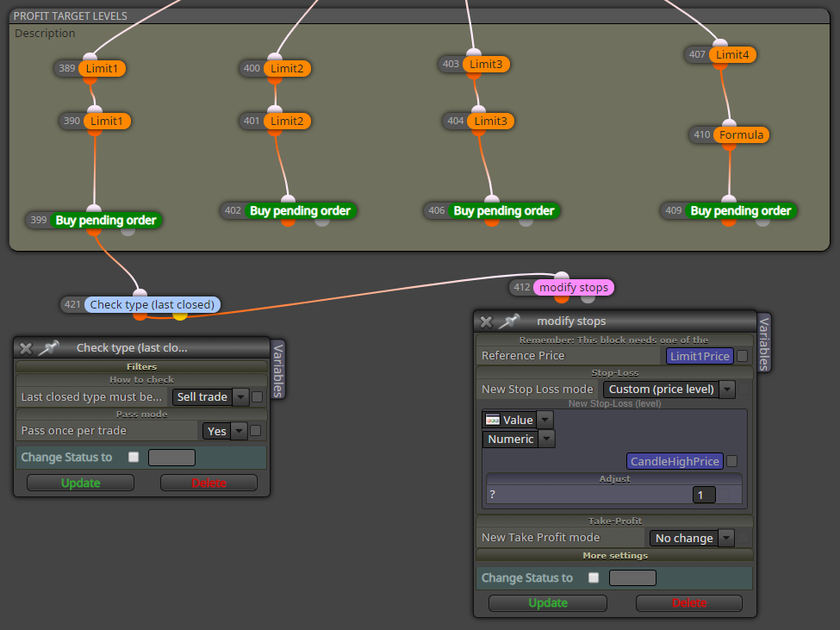Open Variables tab on Check type panel
Screen dimensions: 840x630
(x=278, y=371)
